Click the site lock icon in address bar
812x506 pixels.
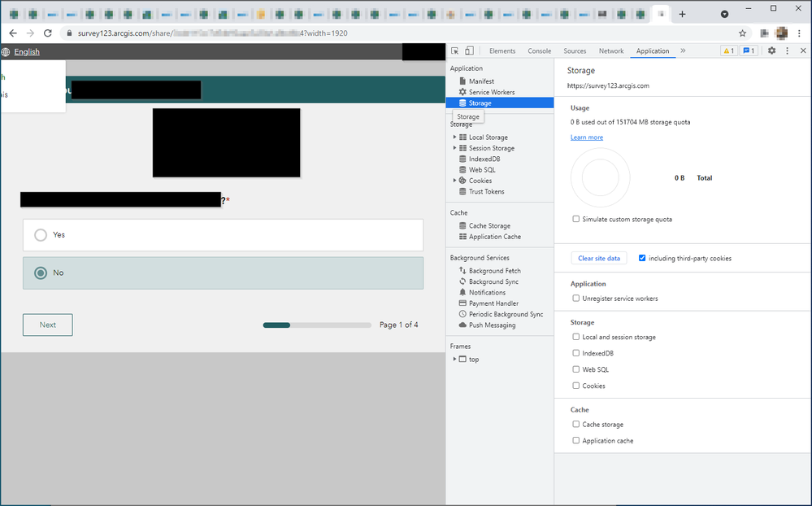tap(69, 33)
